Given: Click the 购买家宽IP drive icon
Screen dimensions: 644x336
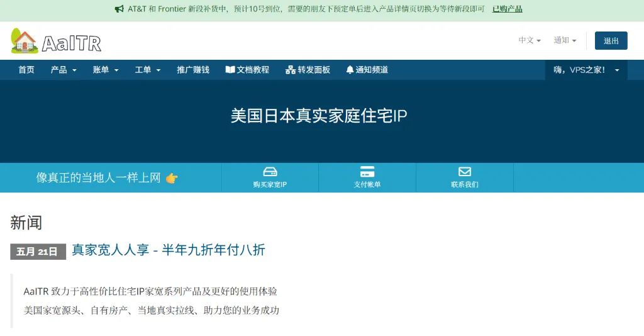Looking at the screenshot, I should [270, 172].
